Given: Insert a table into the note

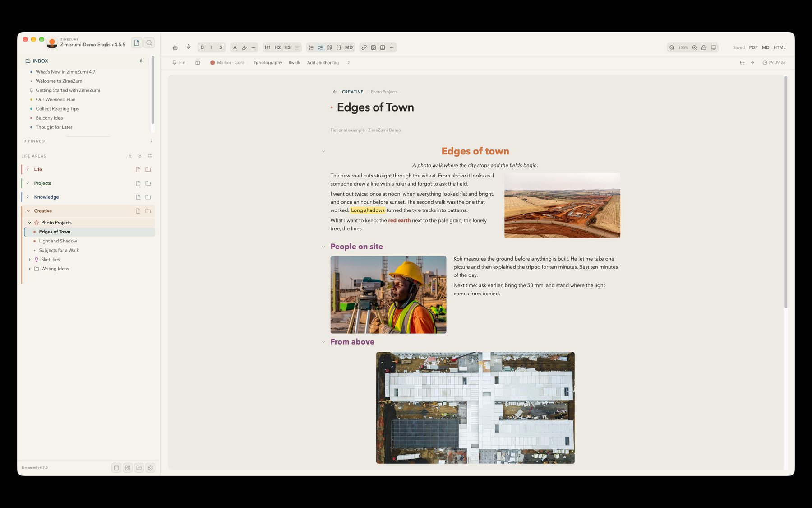Looking at the screenshot, I should pyautogui.click(x=383, y=47).
